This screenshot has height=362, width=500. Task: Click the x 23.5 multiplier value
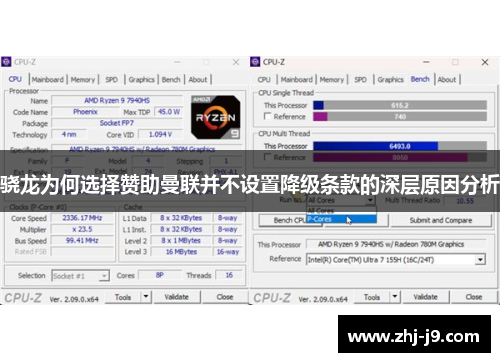(82, 229)
